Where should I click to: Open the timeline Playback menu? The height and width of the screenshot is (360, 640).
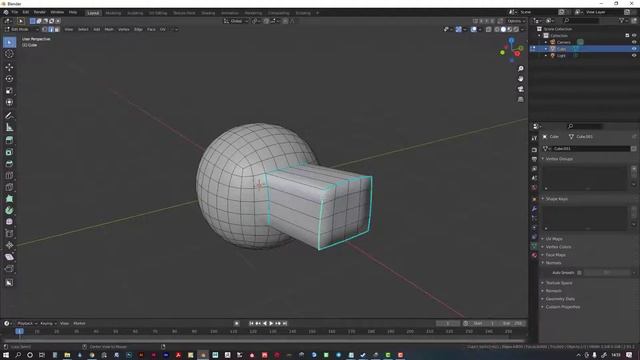click(x=27, y=323)
